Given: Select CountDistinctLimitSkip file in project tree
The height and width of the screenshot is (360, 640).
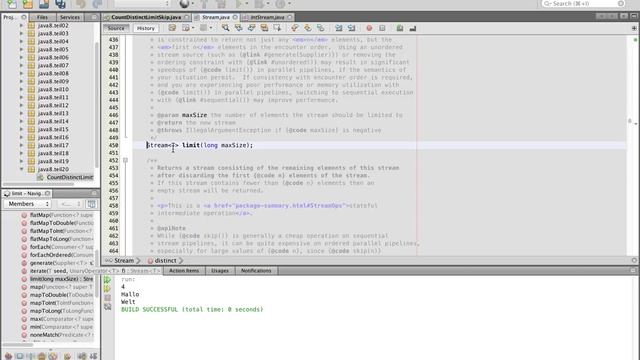Looking at the screenshot, I should coord(65,177).
